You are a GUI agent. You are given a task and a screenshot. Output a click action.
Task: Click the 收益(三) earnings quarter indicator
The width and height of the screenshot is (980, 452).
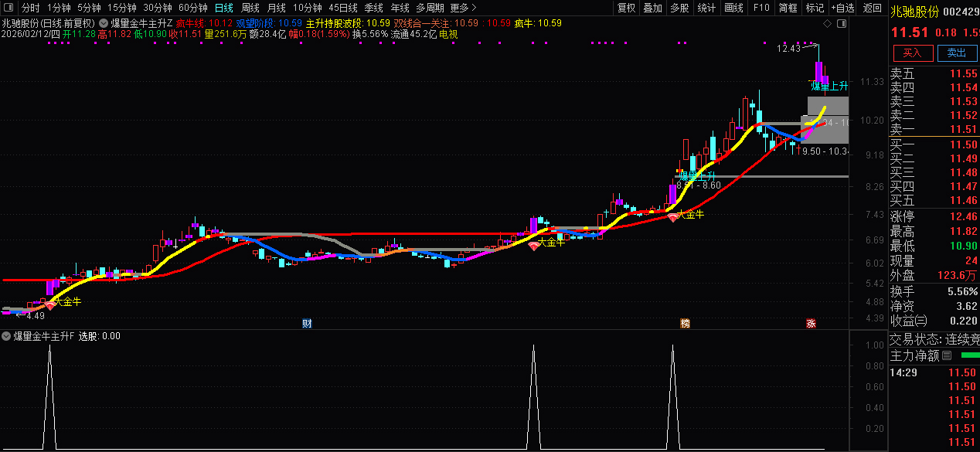pyautogui.click(x=908, y=320)
